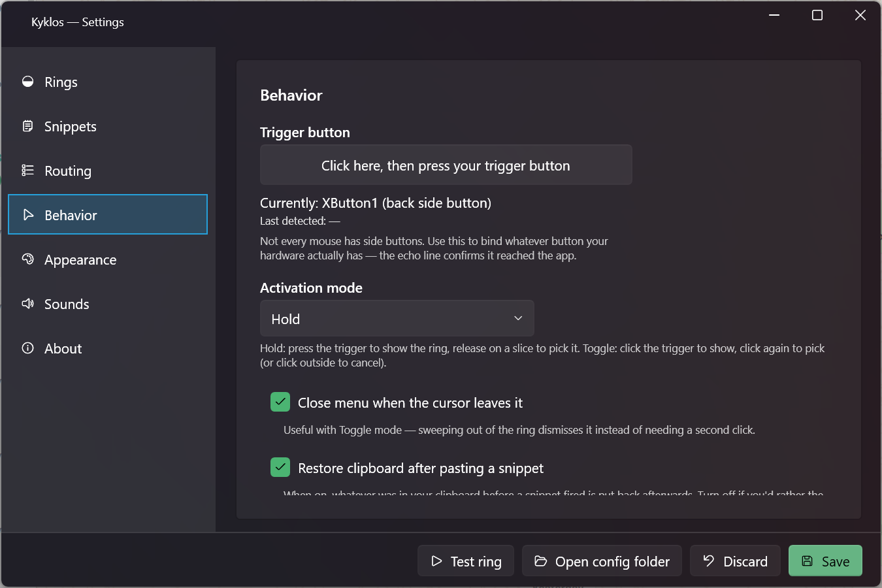Click the Appearance palette icon
Screen dimensions: 882x588
pos(27,259)
